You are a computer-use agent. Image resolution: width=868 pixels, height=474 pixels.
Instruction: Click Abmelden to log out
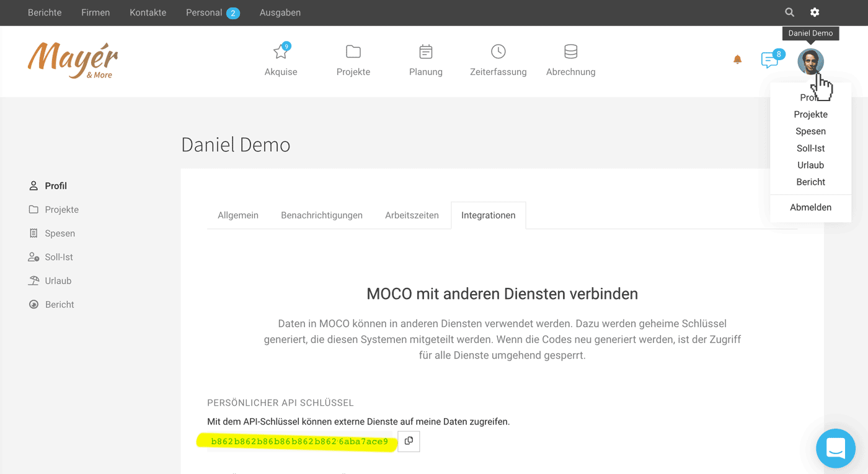[810, 207]
